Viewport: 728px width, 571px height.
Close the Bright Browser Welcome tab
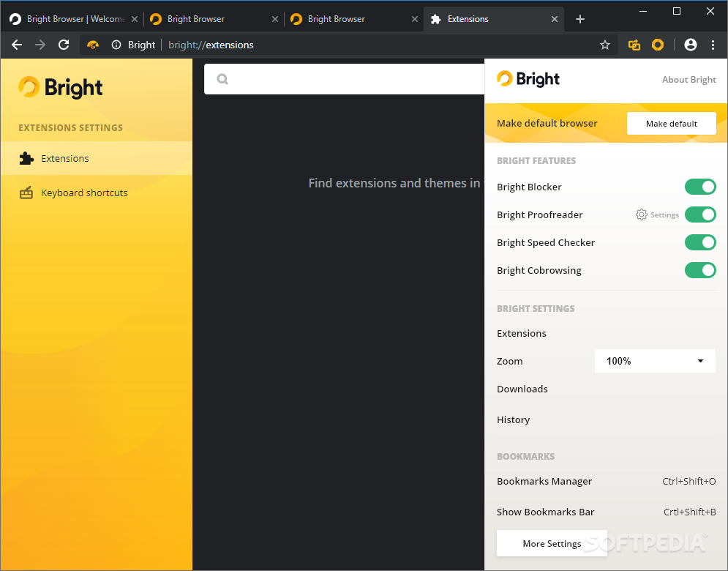134,19
